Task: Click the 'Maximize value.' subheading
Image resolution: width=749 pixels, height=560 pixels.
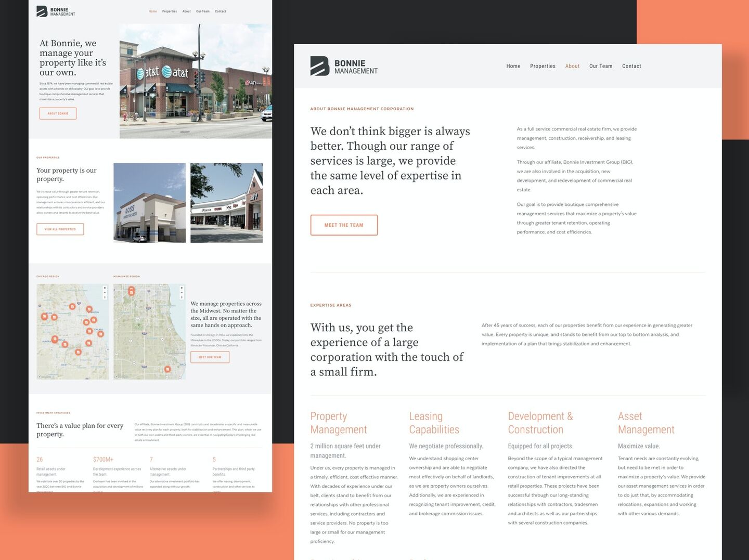Action: click(x=639, y=446)
